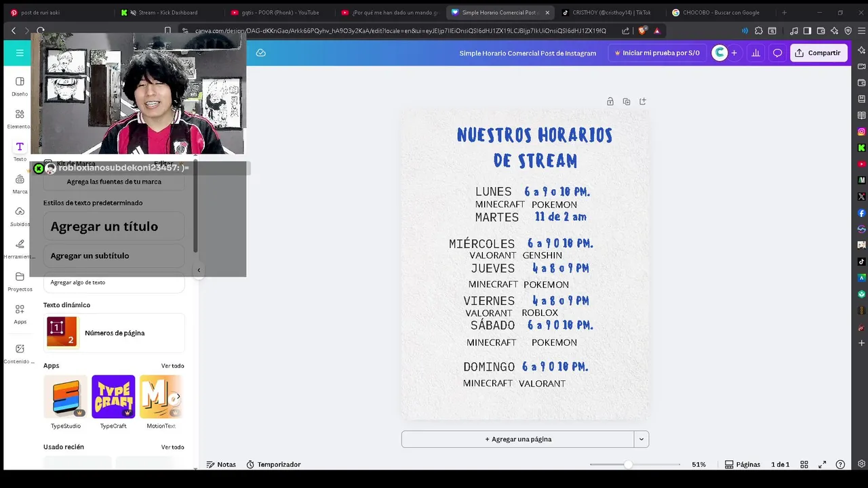
Task: Click Agregar una página button
Action: click(518, 439)
